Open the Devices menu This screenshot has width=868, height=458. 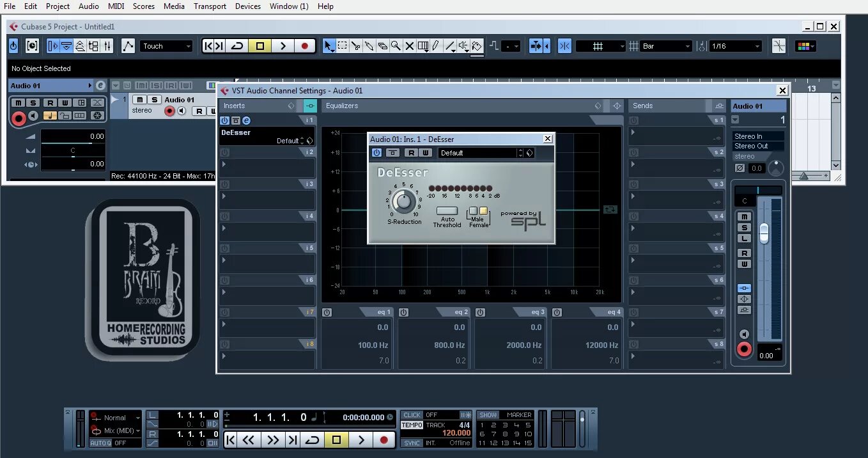[248, 6]
